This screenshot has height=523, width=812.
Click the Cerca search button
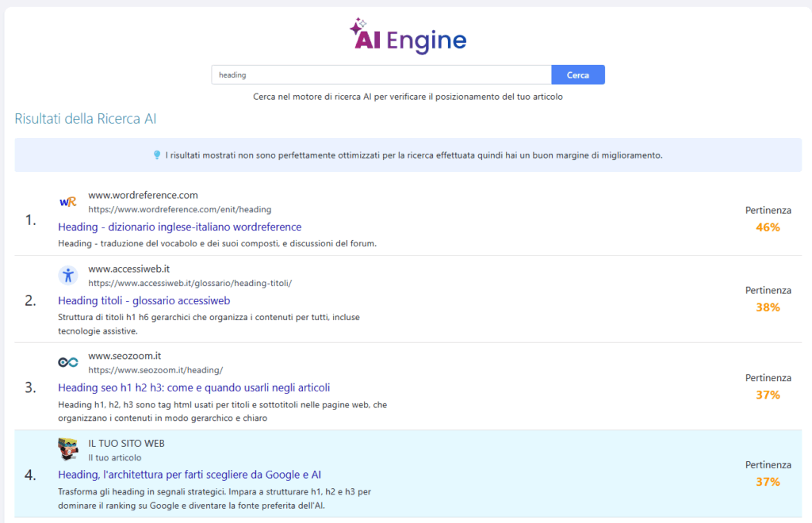578,75
